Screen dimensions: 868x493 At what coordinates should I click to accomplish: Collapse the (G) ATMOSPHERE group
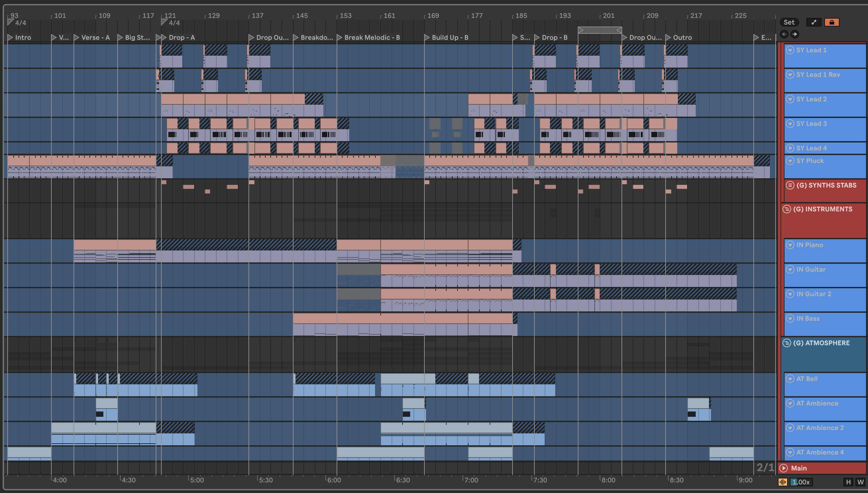[787, 343]
